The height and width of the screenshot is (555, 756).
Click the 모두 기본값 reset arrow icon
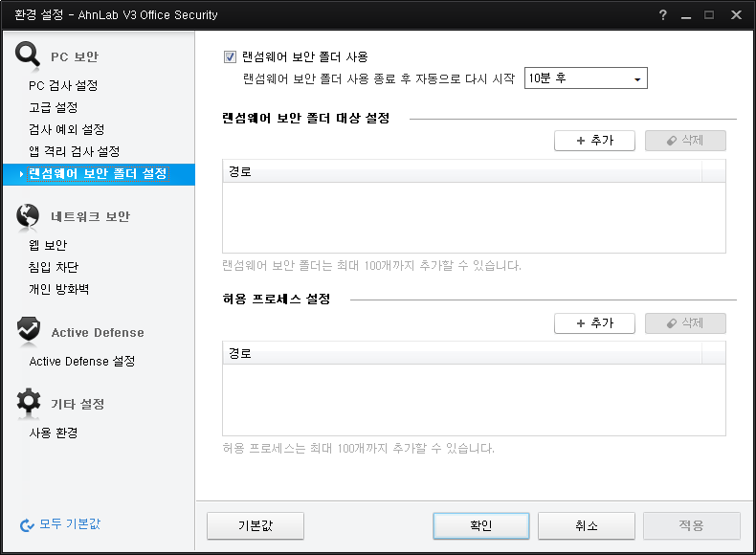coord(27,525)
